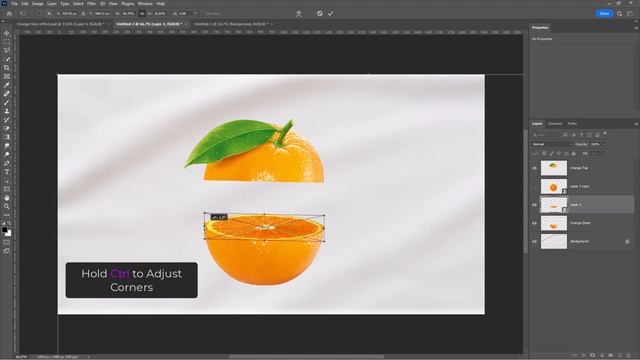Image resolution: width=640 pixels, height=360 pixels.
Task: Select the Eraser tool
Action: (x=7, y=128)
